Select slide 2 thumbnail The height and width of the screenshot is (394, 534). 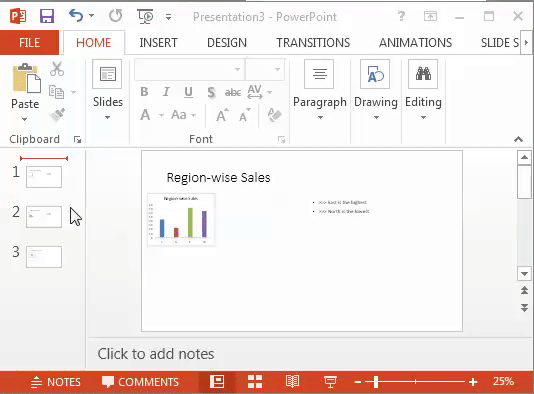pos(44,217)
